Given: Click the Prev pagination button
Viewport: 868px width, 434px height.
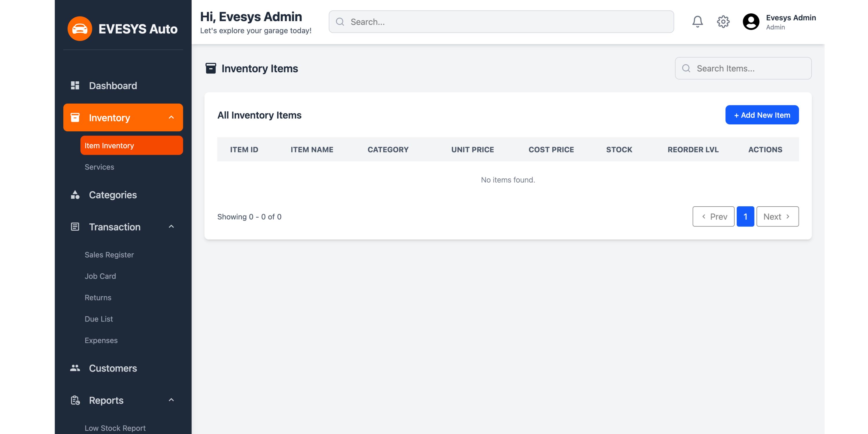Looking at the screenshot, I should pos(713,216).
